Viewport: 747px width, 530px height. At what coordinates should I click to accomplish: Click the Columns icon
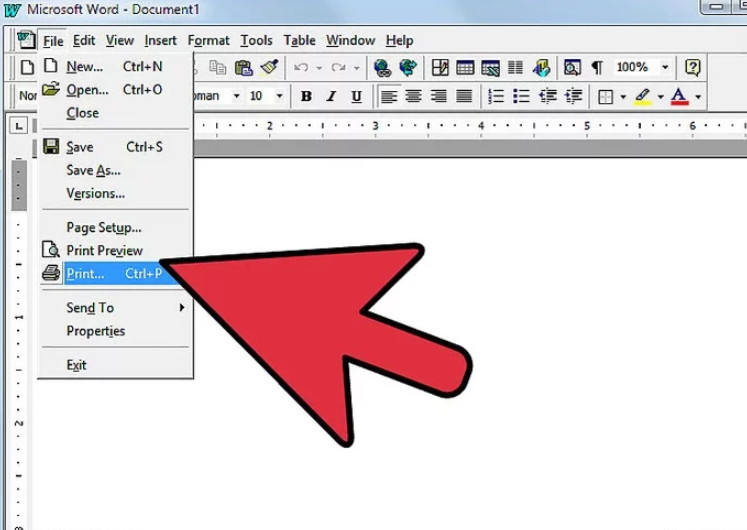point(515,68)
